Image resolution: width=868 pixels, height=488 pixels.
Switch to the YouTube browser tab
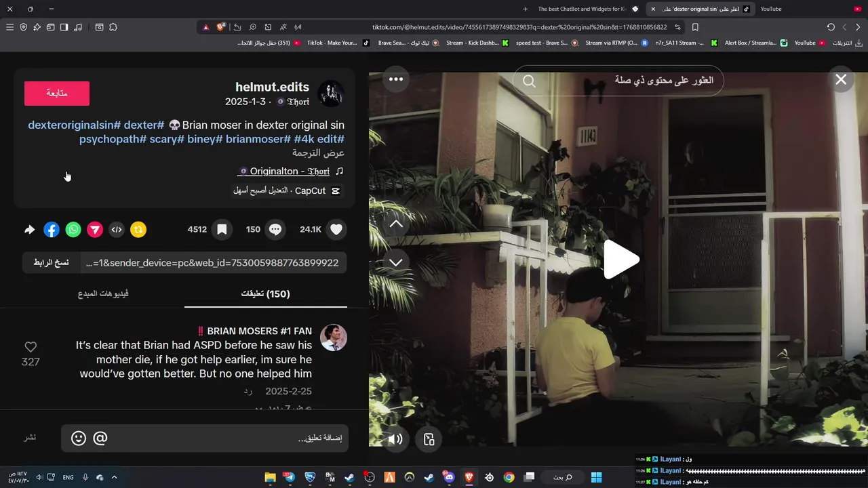(809, 9)
